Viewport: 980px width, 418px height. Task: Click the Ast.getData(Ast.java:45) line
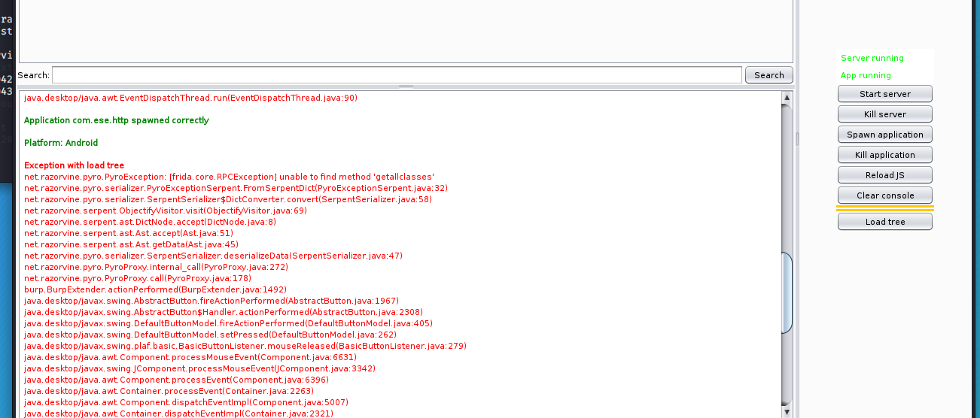(x=131, y=244)
